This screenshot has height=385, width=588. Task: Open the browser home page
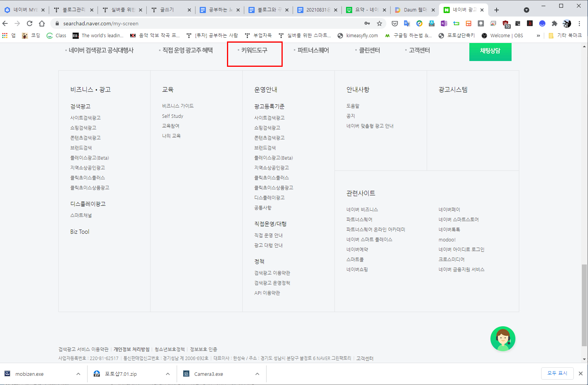pyautogui.click(x=42, y=23)
